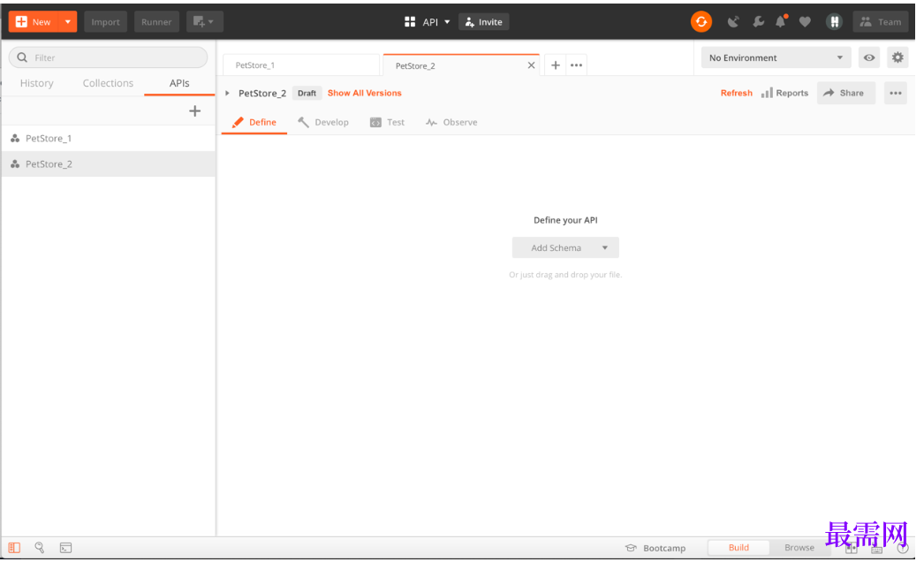Click the environment quick look eye icon
The width and height of the screenshot is (924, 562).
[x=869, y=57]
